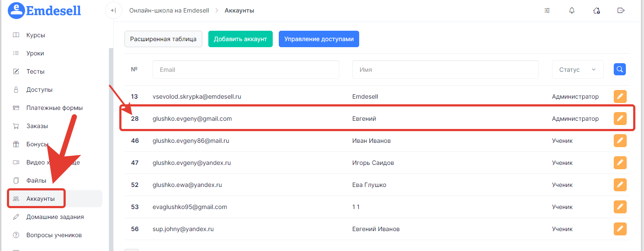
Task: Open the settings sliders icon in the header
Action: tap(547, 10)
